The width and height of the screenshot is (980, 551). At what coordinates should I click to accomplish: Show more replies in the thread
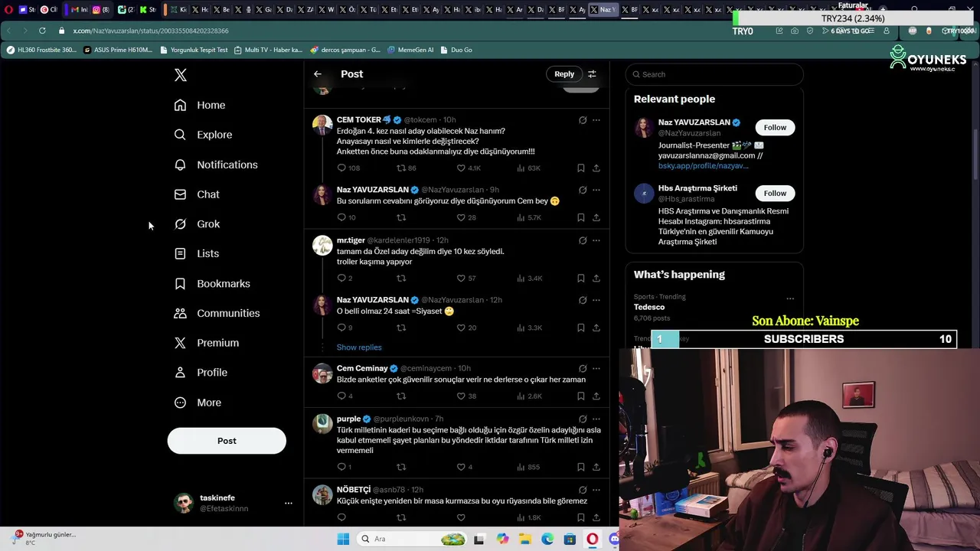[x=359, y=347]
